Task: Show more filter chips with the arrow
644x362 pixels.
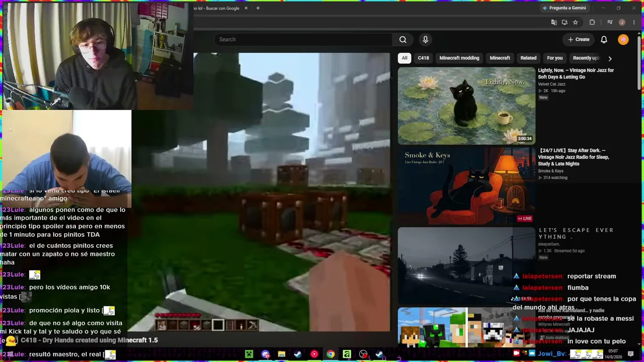Action: 610,58
